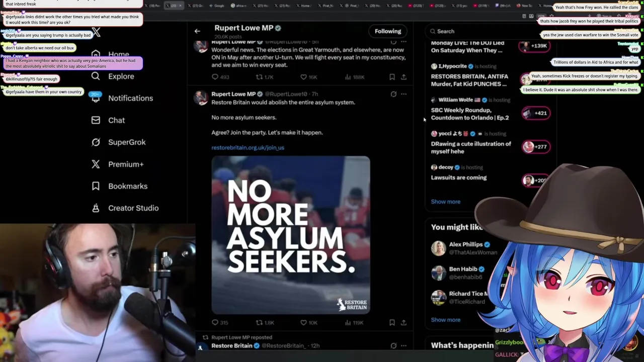Open Explore via magnifier icon
This screenshot has height=362, width=644.
[x=96, y=76]
